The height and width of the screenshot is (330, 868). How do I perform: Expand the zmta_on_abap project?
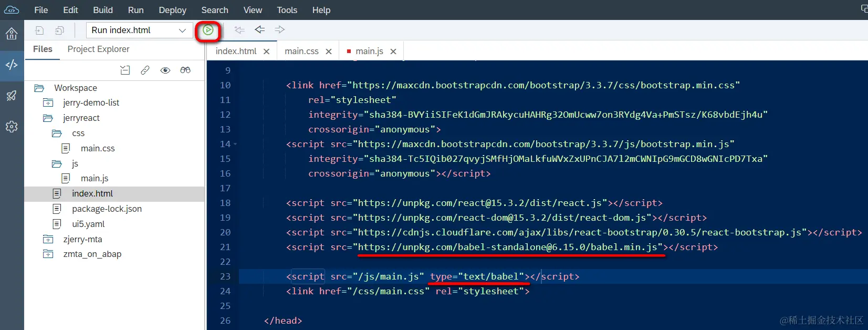pos(48,254)
